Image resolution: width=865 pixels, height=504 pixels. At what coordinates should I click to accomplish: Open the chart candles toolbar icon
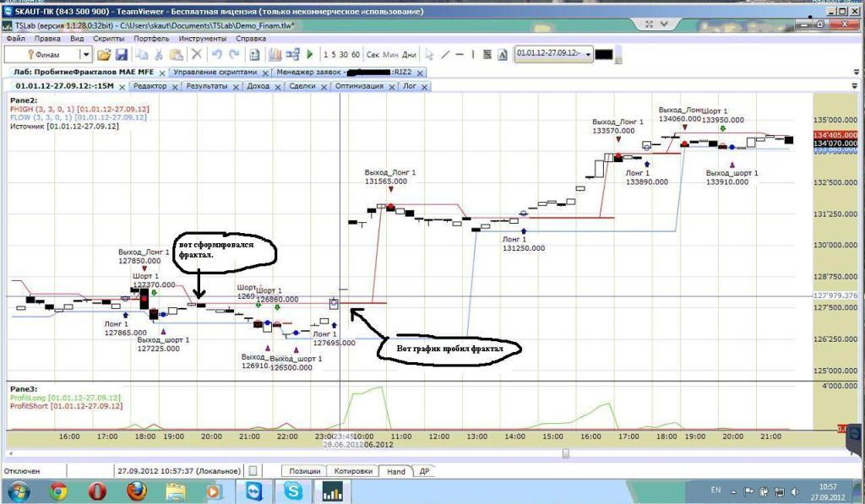275,54
